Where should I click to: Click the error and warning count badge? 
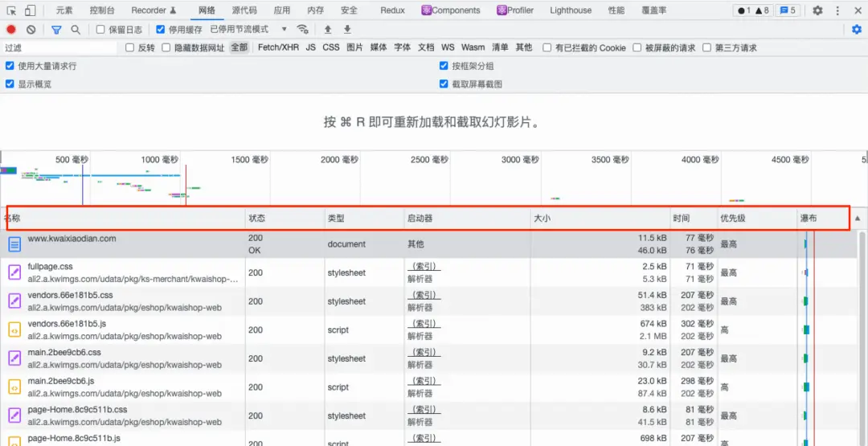[x=753, y=10]
